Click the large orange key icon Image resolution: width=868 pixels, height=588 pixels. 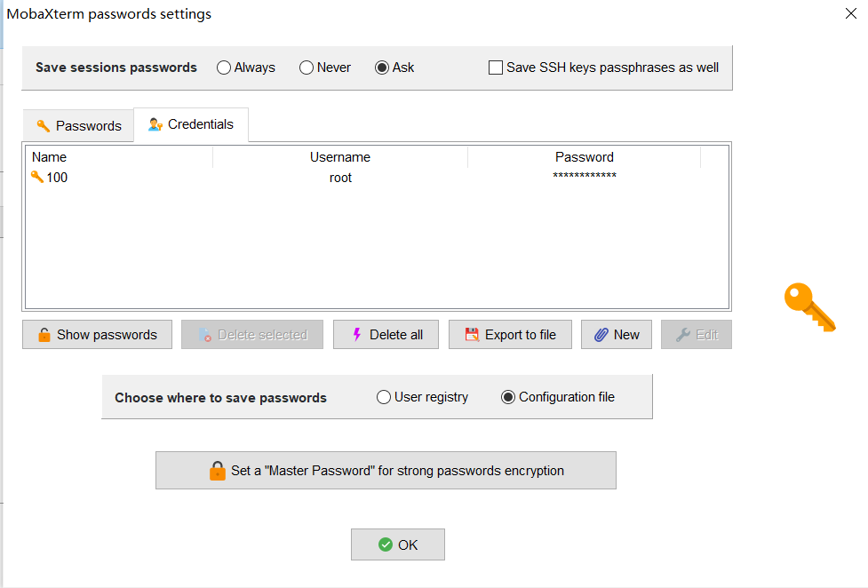[808, 307]
